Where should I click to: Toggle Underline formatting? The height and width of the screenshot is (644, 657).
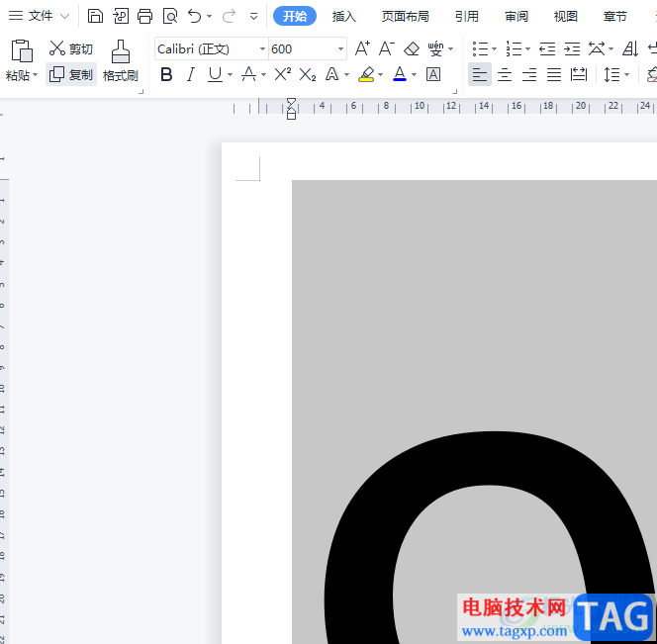(216, 74)
